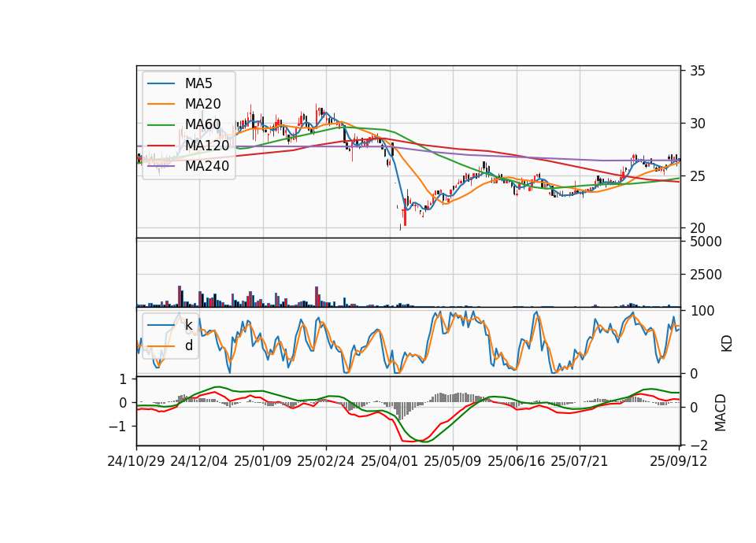Click the green MA60 legend line sample
This screenshot has width=756, height=543.
[161, 125]
